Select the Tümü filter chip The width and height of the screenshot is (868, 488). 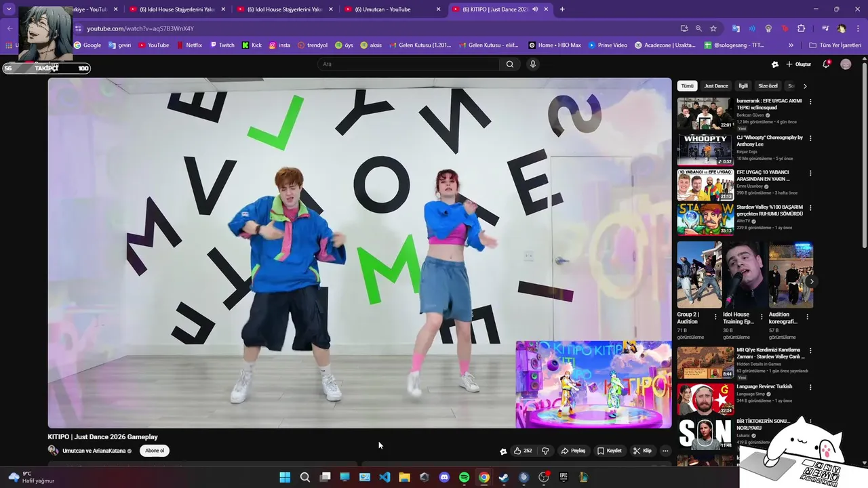click(x=687, y=86)
